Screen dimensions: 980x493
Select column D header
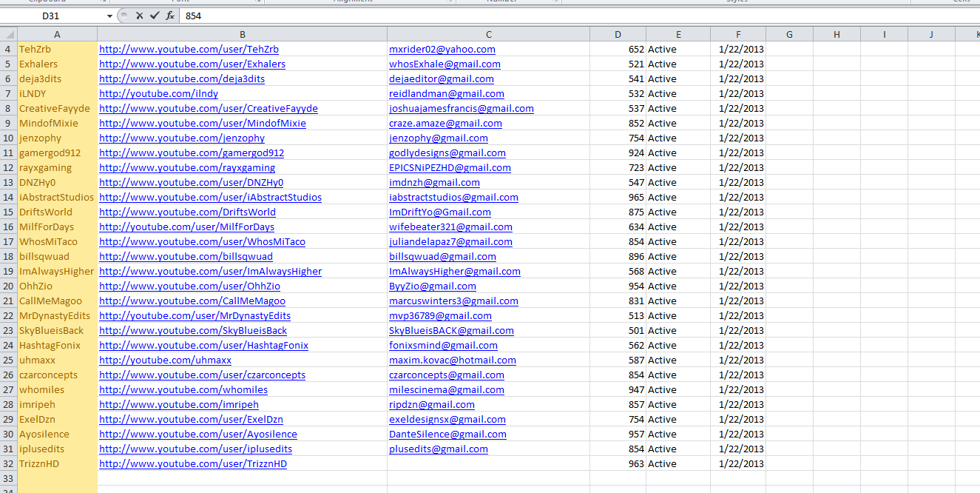[618, 34]
